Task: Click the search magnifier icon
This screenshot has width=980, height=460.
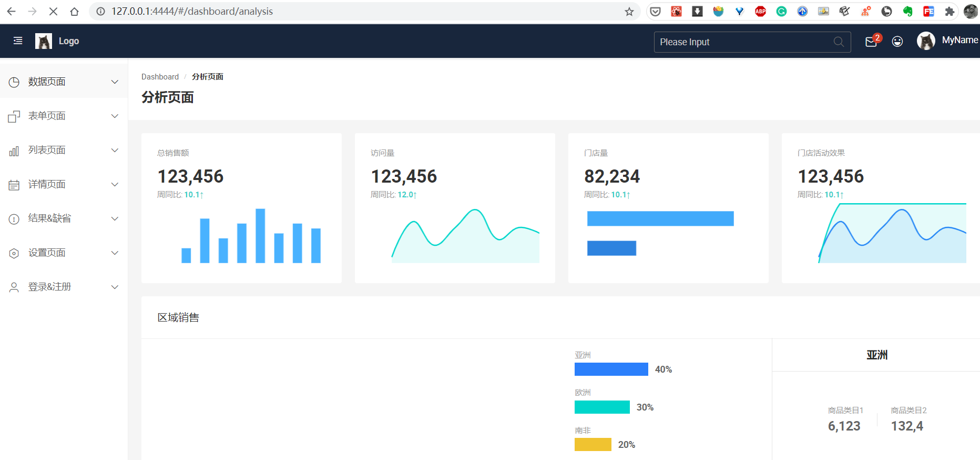Action: 839,42
